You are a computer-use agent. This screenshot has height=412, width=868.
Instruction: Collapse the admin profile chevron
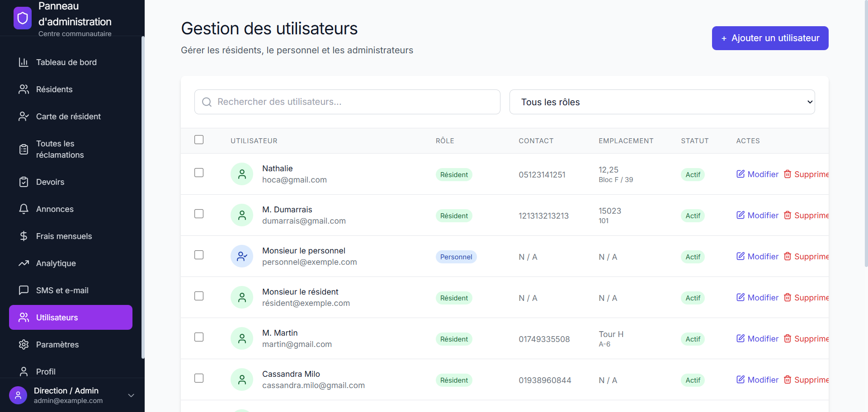(x=131, y=395)
